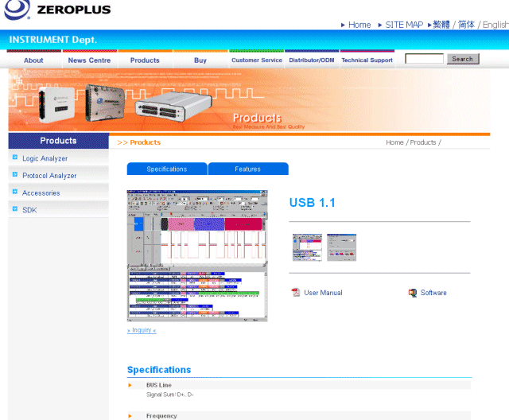Open the Products navigation menu
The width and height of the screenshot is (509, 420).
coord(145,60)
